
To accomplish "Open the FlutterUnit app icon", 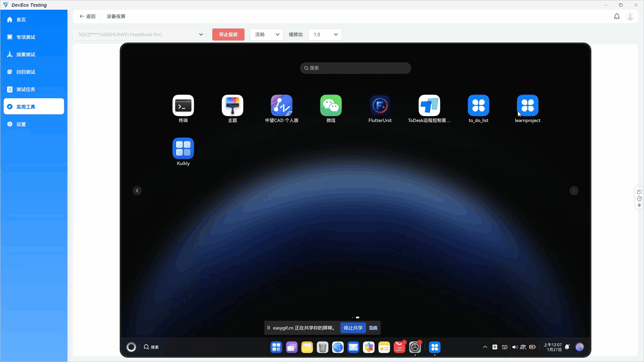I will click(x=380, y=106).
